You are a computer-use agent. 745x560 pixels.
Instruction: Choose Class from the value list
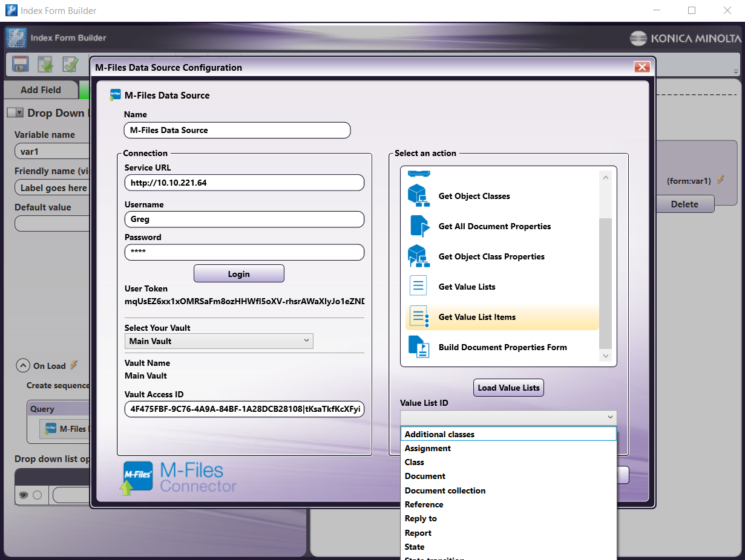click(508, 462)
